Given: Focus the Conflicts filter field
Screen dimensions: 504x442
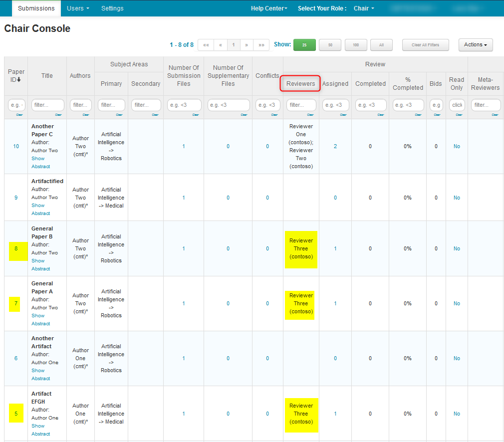Looking at the screenshot, I should click(x=268, y=105).
